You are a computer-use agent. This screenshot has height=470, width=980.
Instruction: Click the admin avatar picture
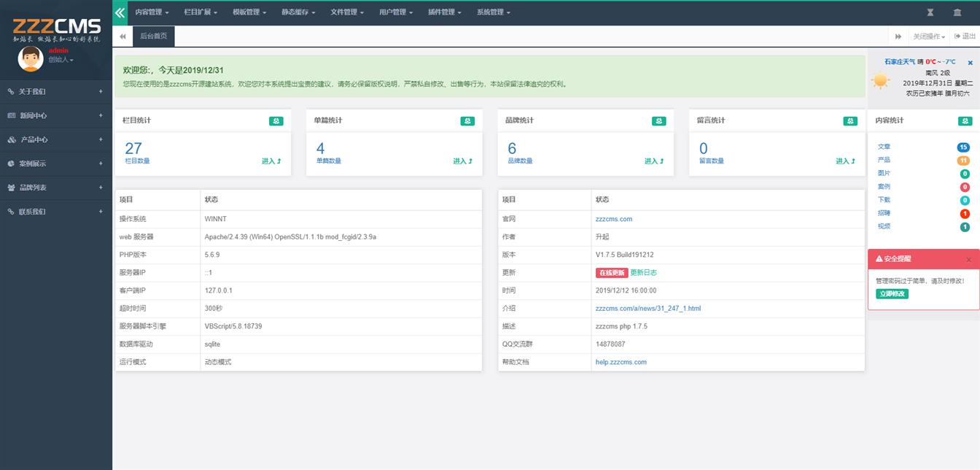click(x=31, y=59)
